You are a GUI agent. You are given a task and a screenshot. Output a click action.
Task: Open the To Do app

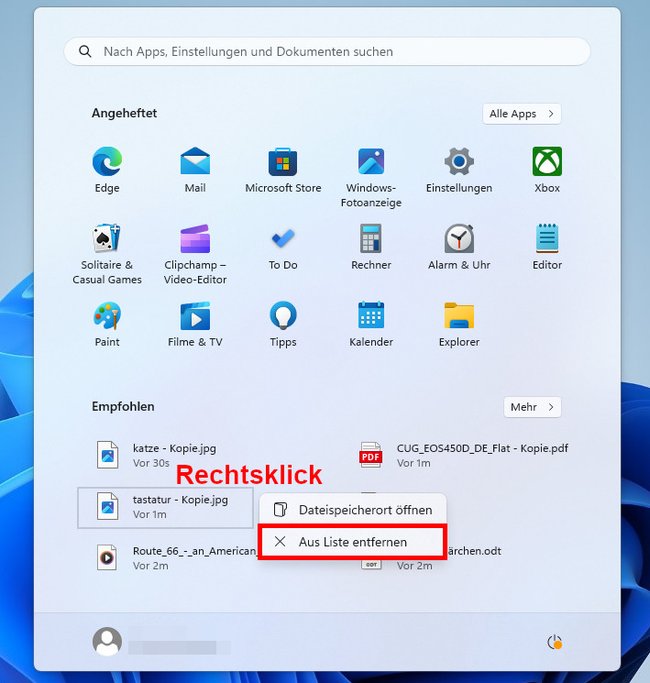point(283,238)
